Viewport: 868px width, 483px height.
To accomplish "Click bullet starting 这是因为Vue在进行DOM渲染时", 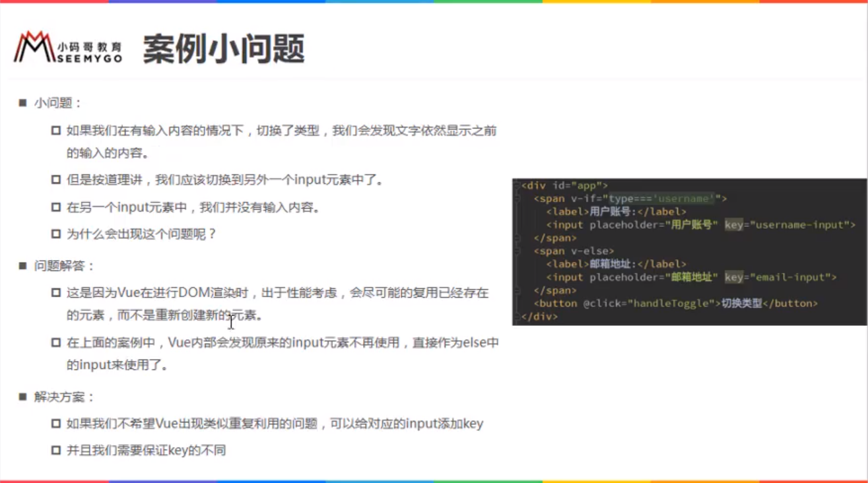I will [x=278, y=304].
